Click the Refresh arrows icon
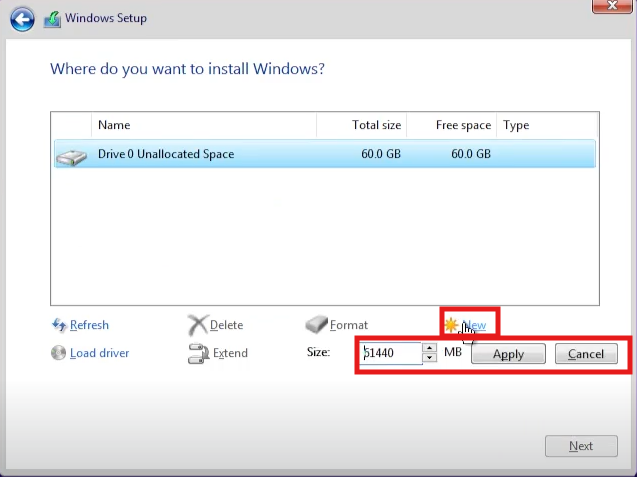The height and width of the screenshot is (477, 637). (59, 325)
